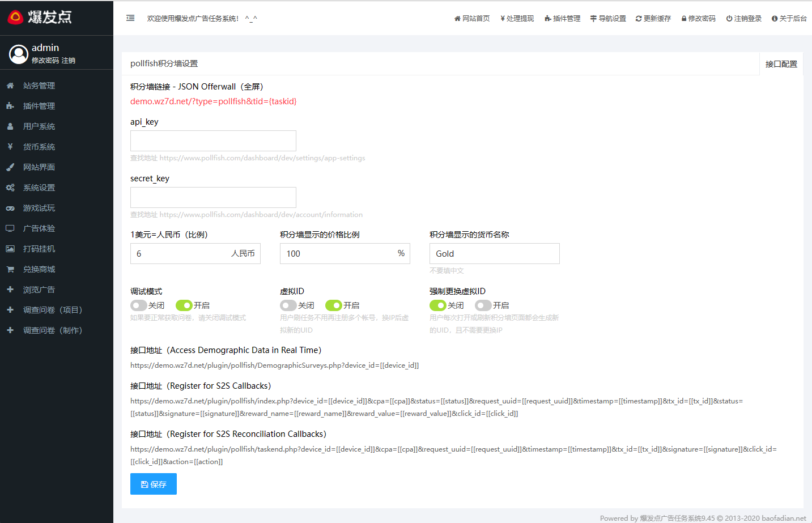Click the lock icon for 修改密码
Viewport: 812px width, 523px height.
(x=684, y=19)
